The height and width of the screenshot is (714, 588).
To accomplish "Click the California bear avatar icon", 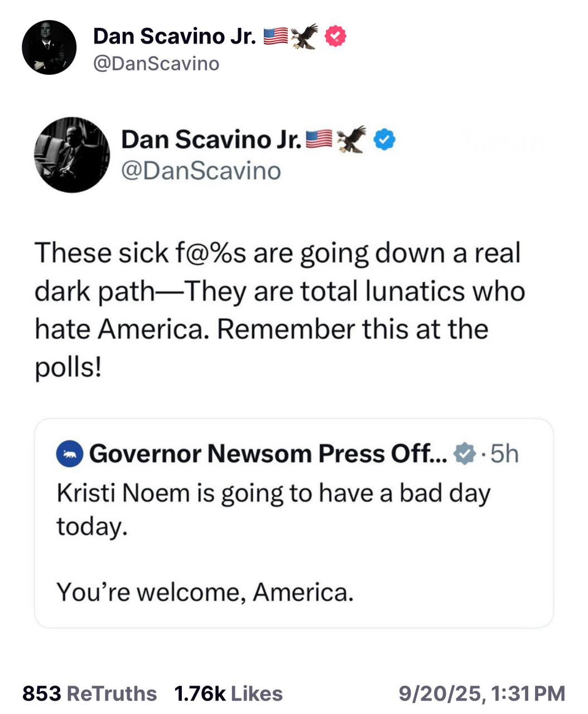I will click(70, 455).
